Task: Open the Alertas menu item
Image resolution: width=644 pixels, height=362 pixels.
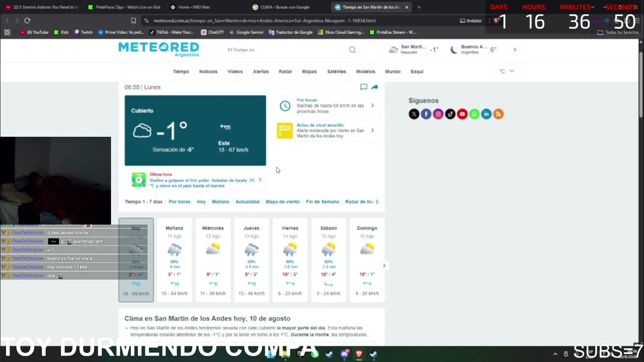Action: [x=261, y=71]
